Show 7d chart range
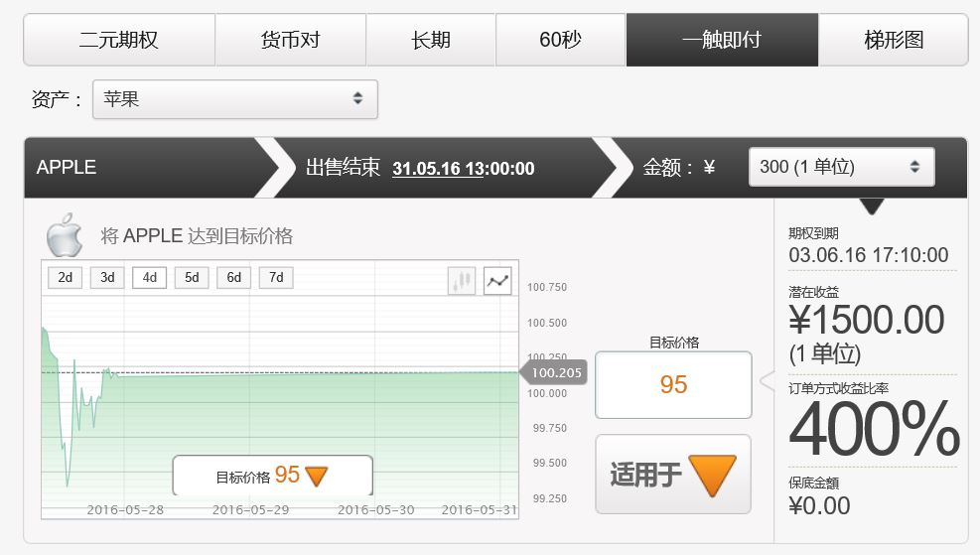 (x=276, y=278)
